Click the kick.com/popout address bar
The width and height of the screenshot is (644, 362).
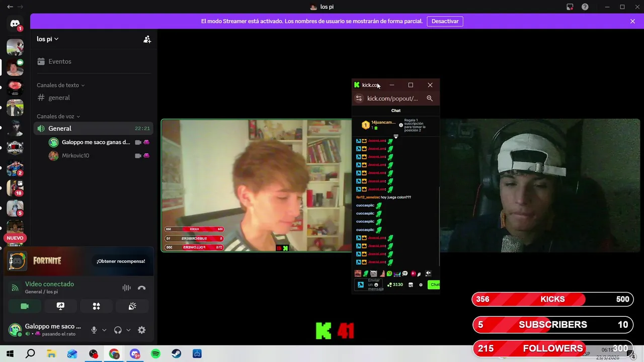[x=392, y=99]
